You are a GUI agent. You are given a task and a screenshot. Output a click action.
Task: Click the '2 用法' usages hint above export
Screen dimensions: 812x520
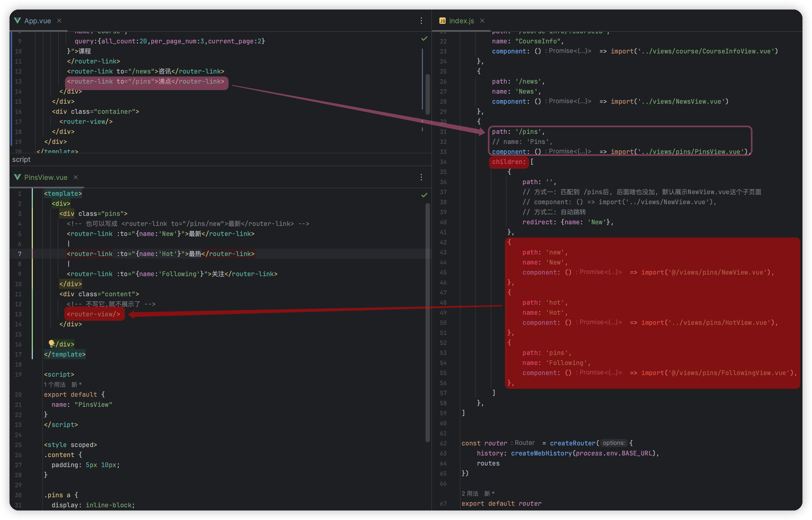pos(470,494)
